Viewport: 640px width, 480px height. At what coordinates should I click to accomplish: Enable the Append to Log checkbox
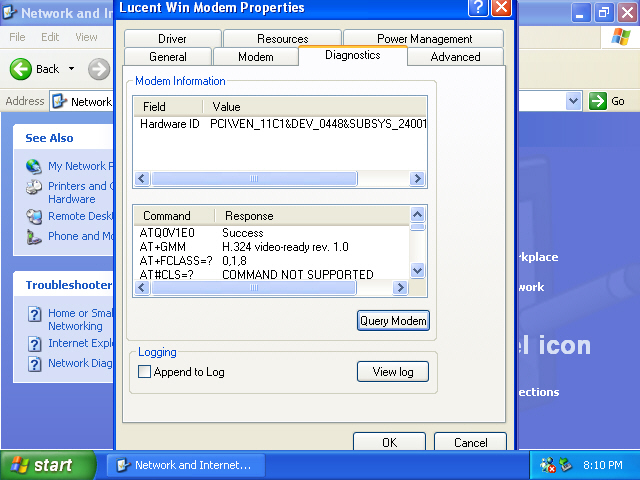click(x=144, y=371)
